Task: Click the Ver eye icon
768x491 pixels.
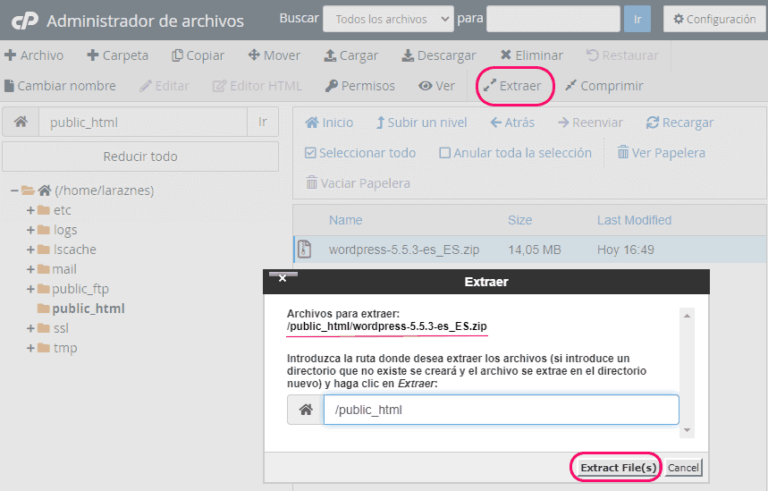Action: coord(425,86)
